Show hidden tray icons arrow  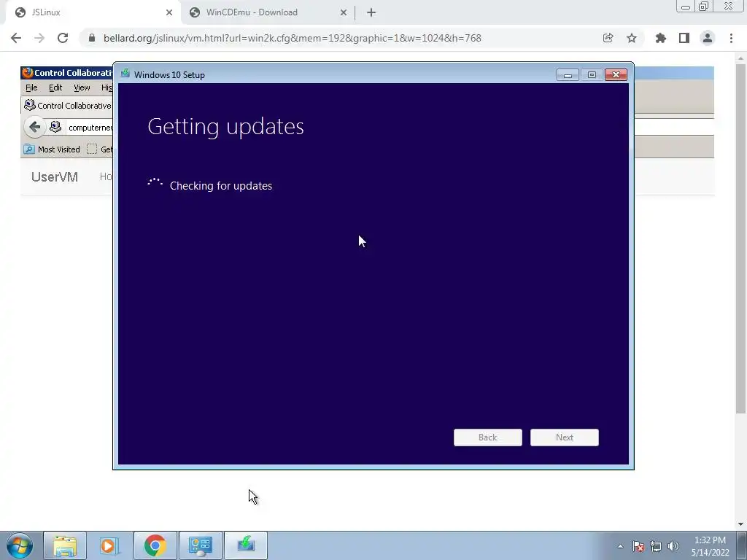[x=620, y=546]
